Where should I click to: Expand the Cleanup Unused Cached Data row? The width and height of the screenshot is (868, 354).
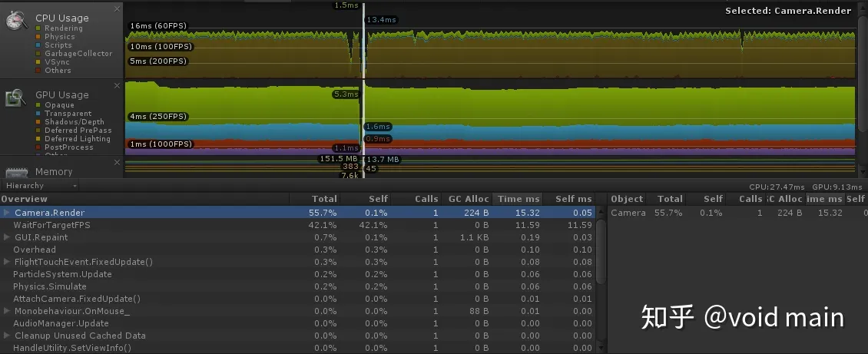click(x=7, y=336)
